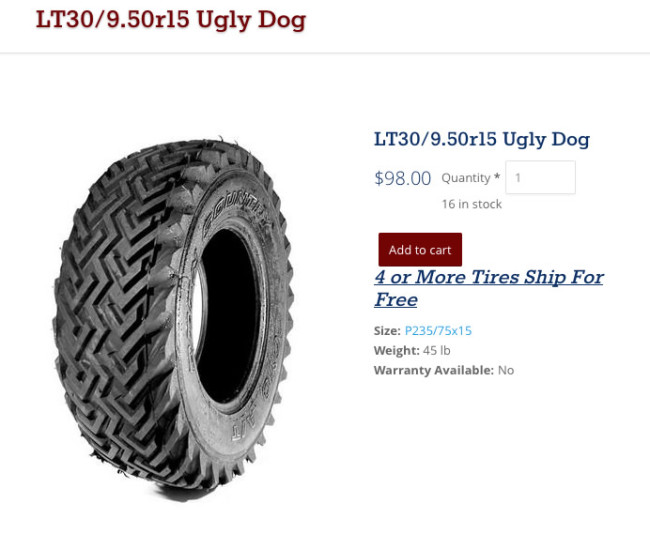Viewport: 650px width, 533px height.
Task: Select the $98.00 price text
Action: pyautogui.click(x=402, y=179)
